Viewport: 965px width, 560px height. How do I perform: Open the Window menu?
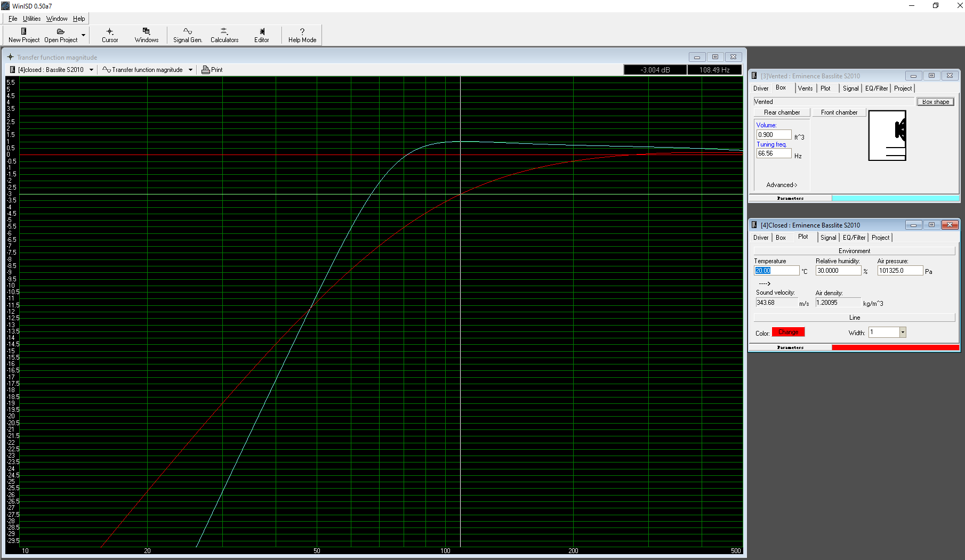(57, 19)
